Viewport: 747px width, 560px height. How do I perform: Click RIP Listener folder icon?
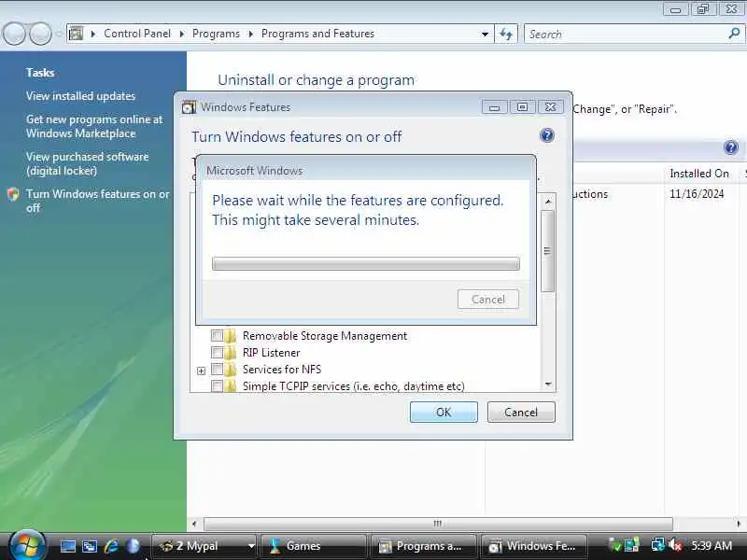(231, 353)
